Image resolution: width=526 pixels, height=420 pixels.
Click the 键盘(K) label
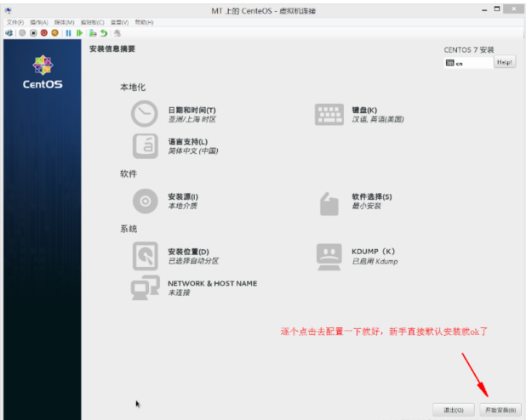[364, 110]
